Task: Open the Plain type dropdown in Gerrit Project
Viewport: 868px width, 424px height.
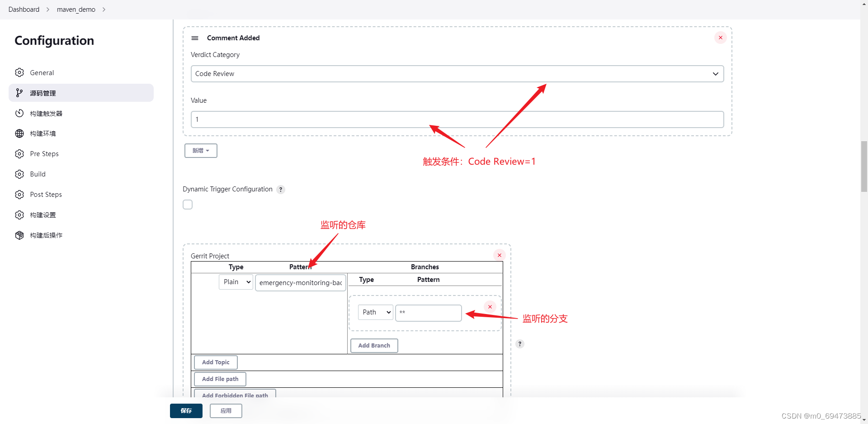Action: (236, 281)
